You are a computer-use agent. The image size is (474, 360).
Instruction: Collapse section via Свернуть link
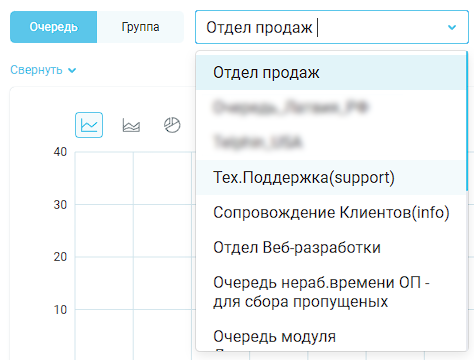[x=43, y=70]
